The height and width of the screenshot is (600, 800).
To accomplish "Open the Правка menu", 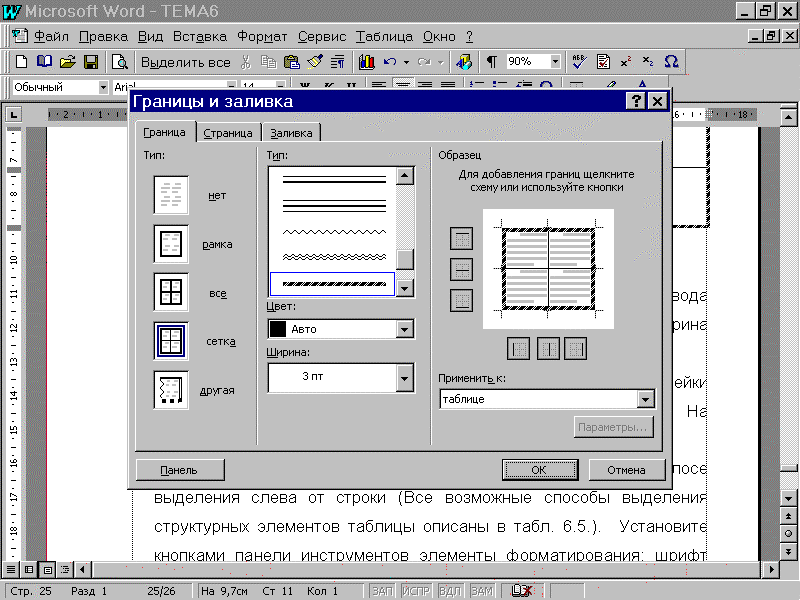I will (103, 37).
